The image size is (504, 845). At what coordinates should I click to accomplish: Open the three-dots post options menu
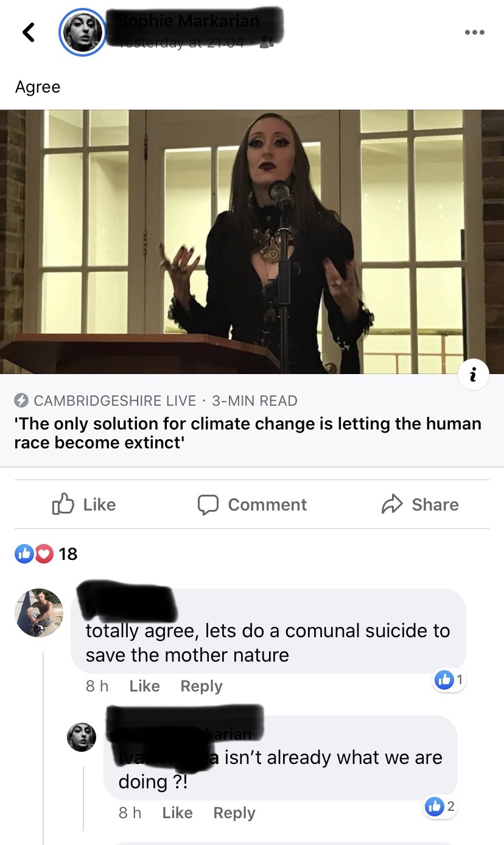[x=475, y=32]
